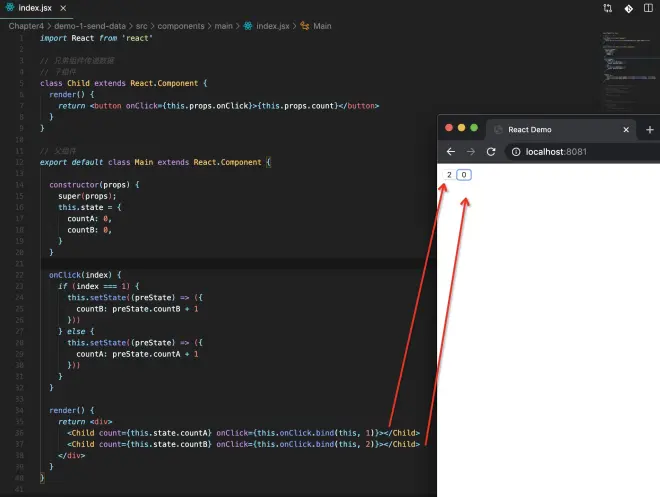Select the src breadcrumb segment
Viewport: 660px width, 497px height.
tap(141, 26)
